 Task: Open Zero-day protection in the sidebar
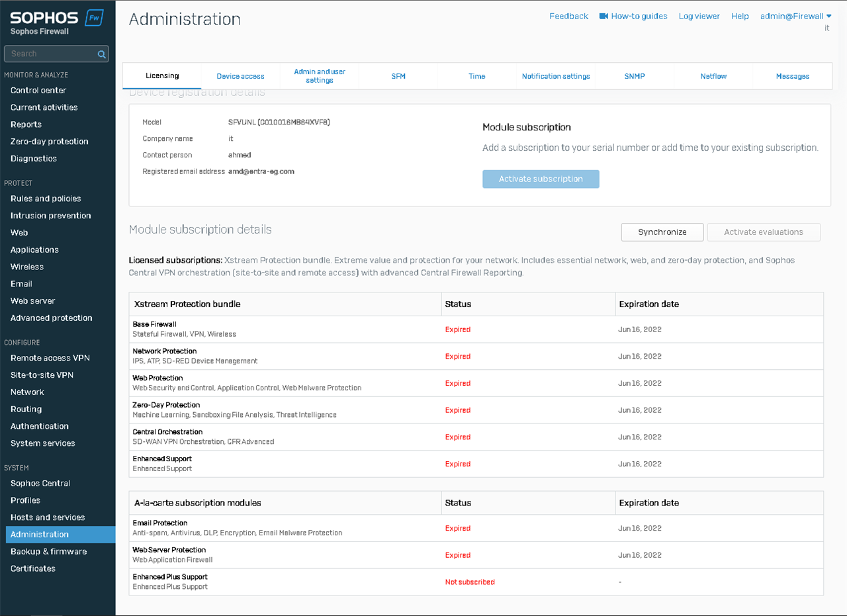[50, 142]
